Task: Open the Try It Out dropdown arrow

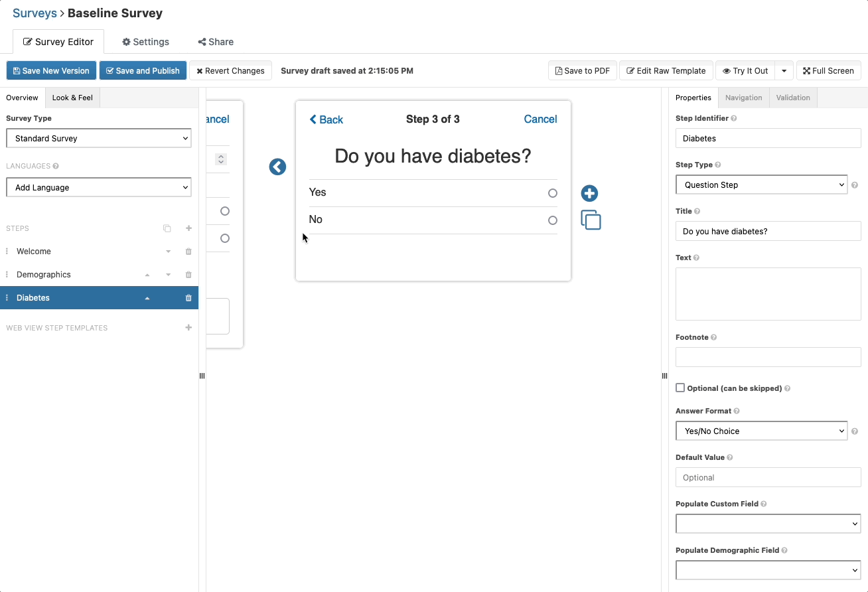Action: point(784,71)
